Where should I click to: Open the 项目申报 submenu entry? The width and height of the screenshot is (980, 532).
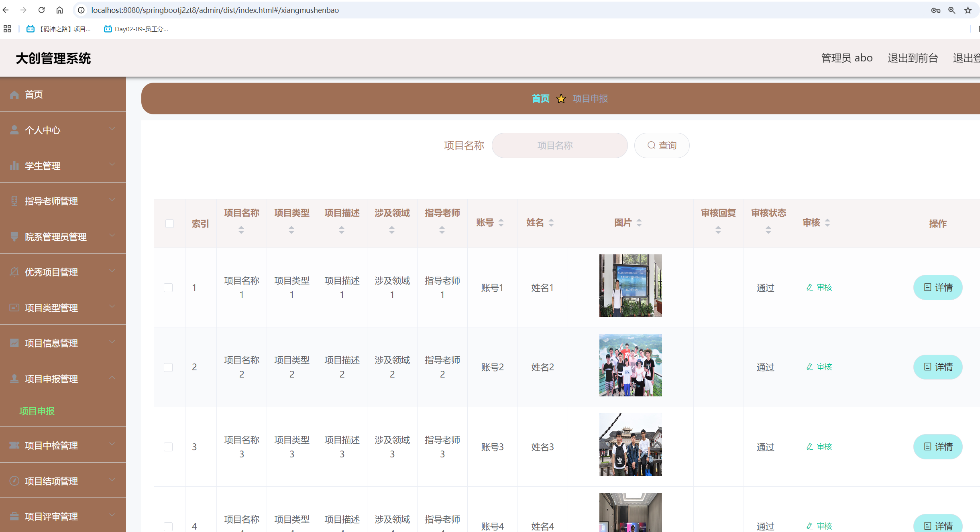click(x=37, y=411)
